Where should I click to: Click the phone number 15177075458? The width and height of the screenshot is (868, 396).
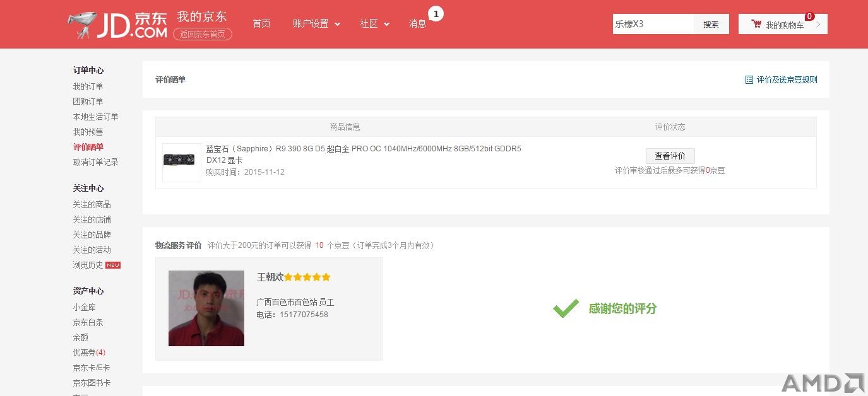tap(304, 315)
